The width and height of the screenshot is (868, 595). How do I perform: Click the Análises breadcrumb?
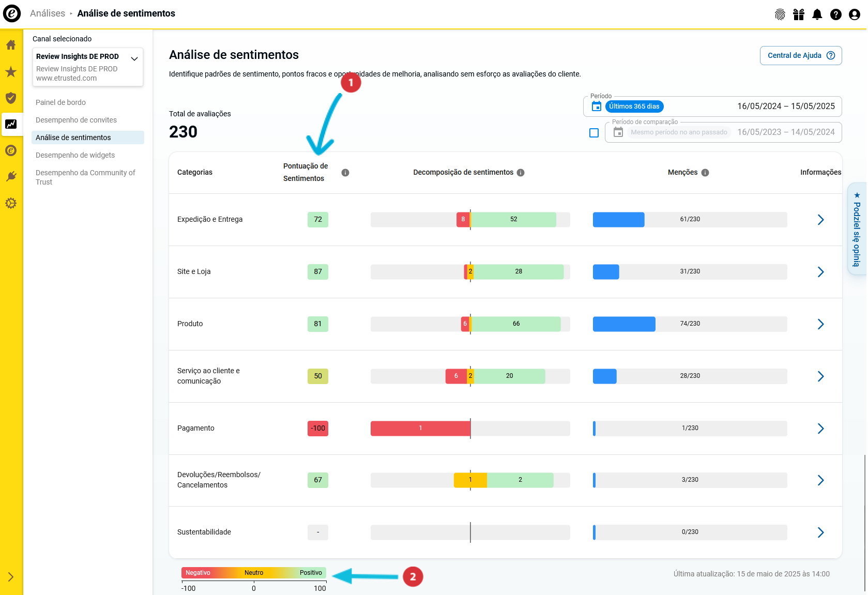(48, 13)
